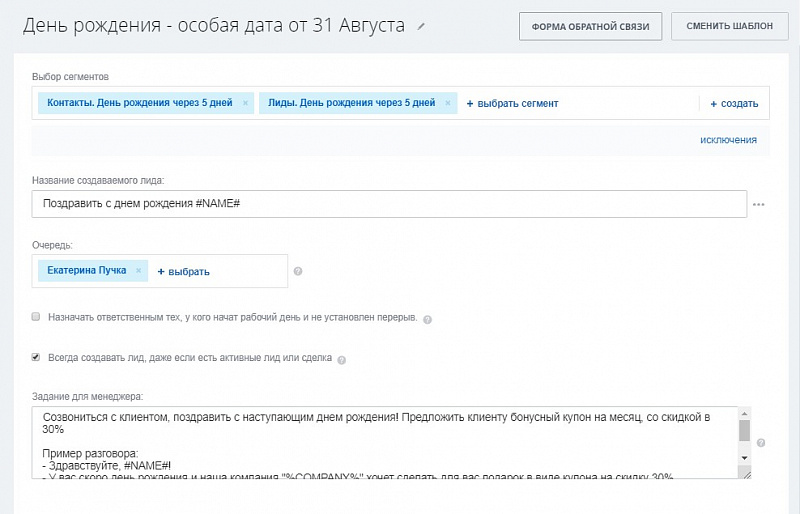The height and width of the screenshot is (514, 800).
Task: Open the three-dot menu beside the lead name field
Action: click(759, 205)
